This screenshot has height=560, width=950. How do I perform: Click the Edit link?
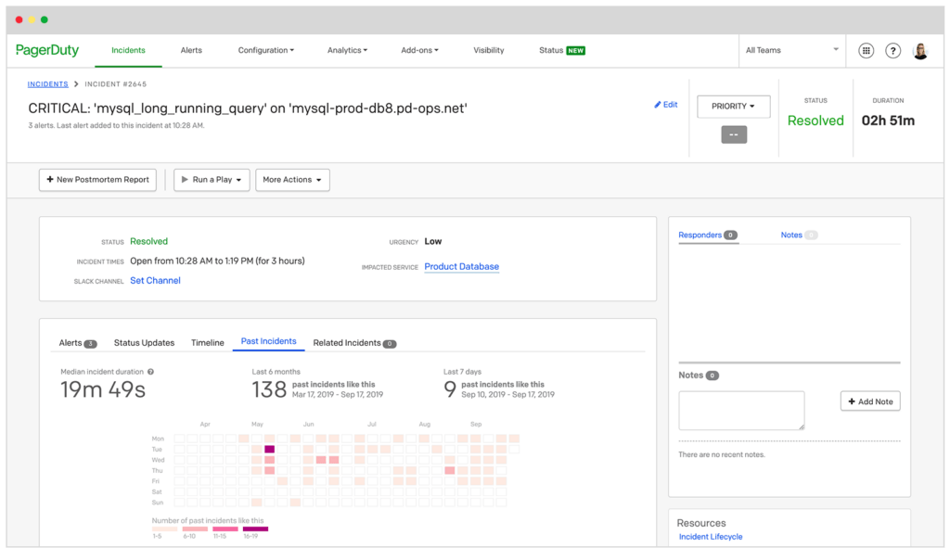coord(670,105)
